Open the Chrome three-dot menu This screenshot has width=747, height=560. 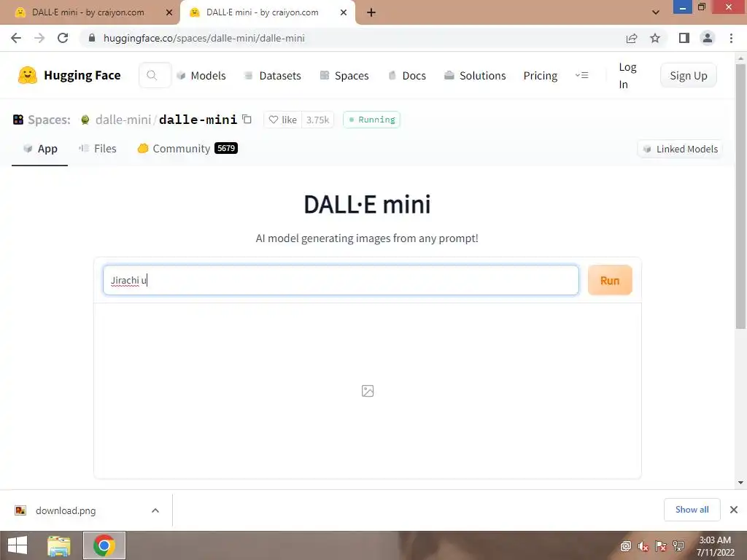[x=731, y=38]
